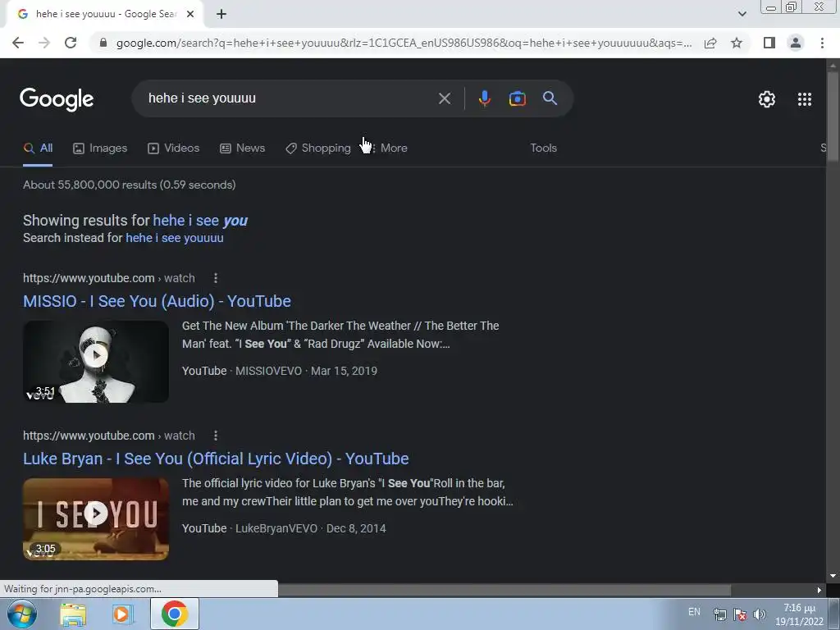
Task: Open Windows Explorer taskbar icon
Action: tap(73, 614)
